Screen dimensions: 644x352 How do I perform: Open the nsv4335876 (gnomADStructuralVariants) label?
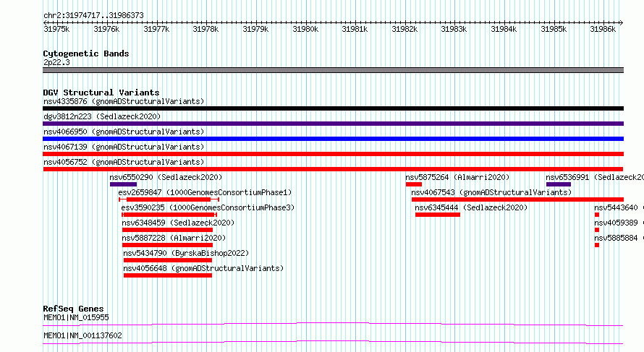point(124,101)
